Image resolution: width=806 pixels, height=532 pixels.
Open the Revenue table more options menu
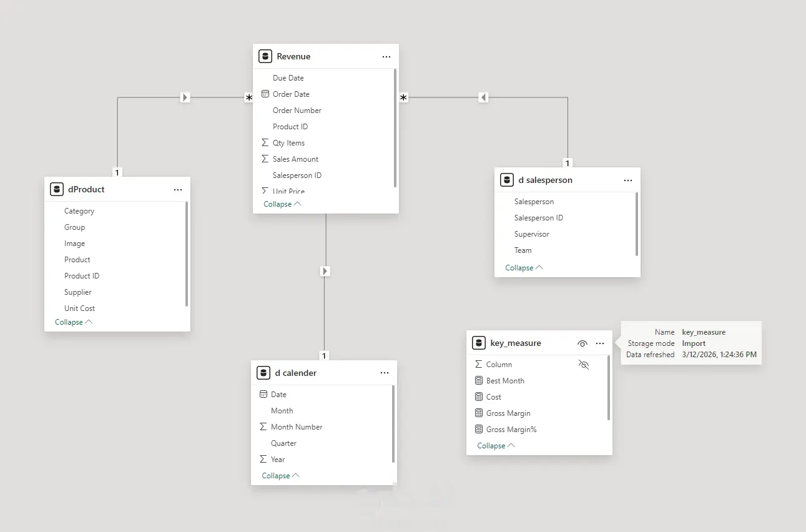(386, 57)
